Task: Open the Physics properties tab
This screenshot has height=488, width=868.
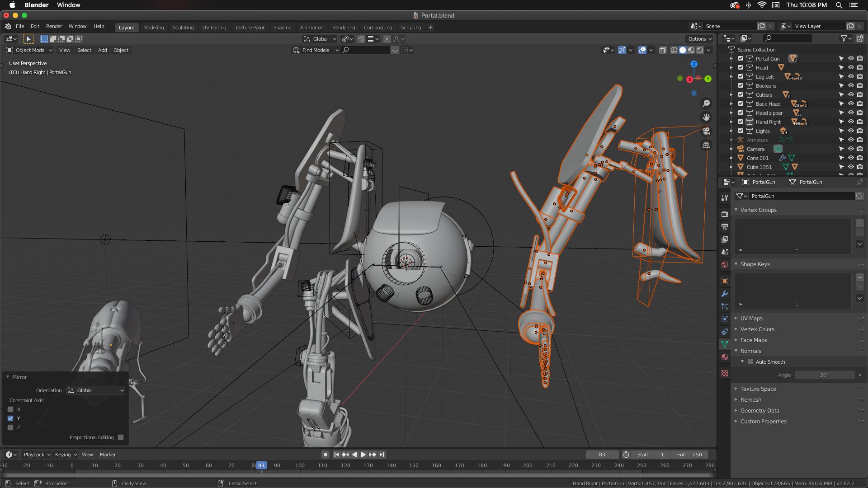Action: [x=725, y=319]
